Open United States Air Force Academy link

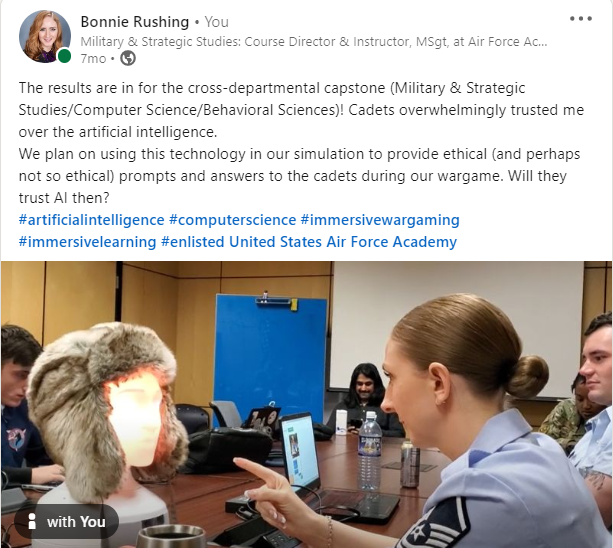[x=343, y=242]
